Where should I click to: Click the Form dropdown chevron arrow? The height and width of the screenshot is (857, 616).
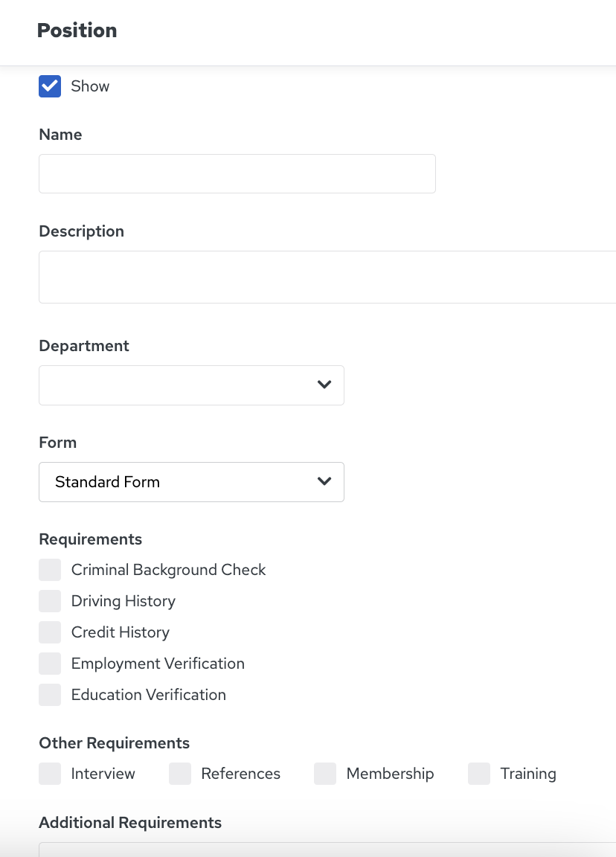point(324,481)
